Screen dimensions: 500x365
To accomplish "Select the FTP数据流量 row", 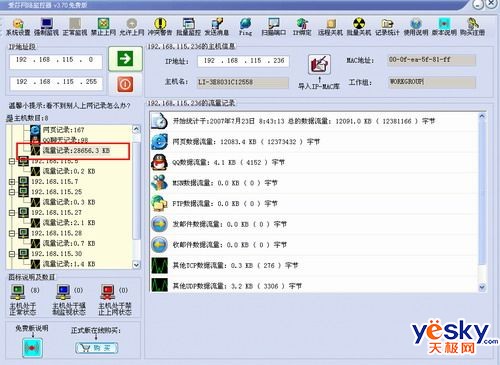I will (314, 204).
